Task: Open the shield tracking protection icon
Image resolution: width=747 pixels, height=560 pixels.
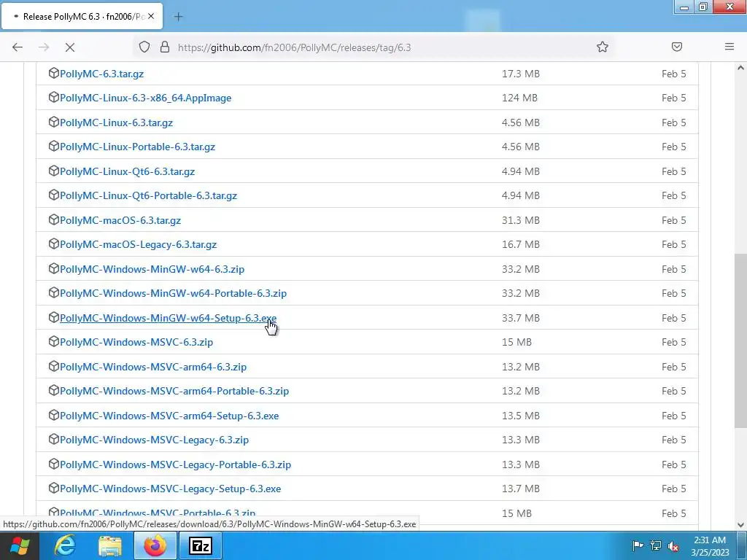Action: click(144, 47)
